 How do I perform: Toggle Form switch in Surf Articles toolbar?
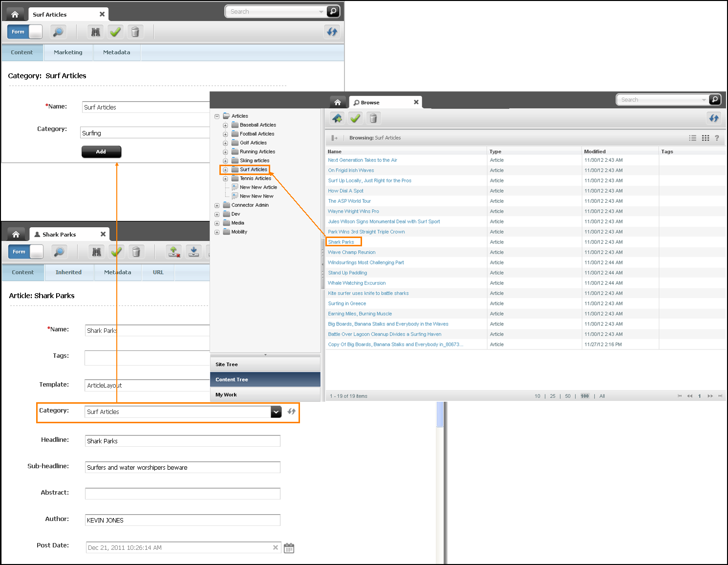[25, 32]
